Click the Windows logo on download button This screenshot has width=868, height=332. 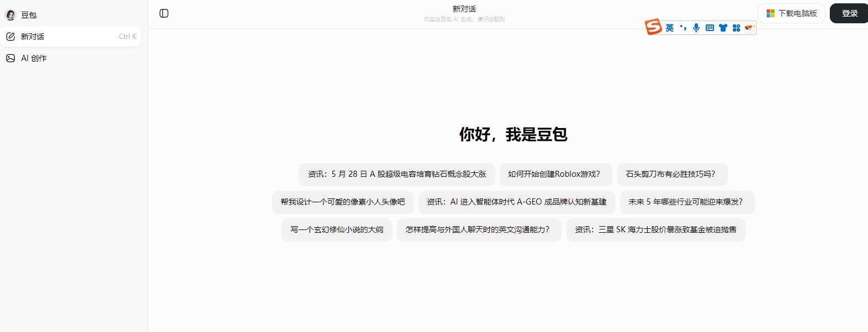771,13
